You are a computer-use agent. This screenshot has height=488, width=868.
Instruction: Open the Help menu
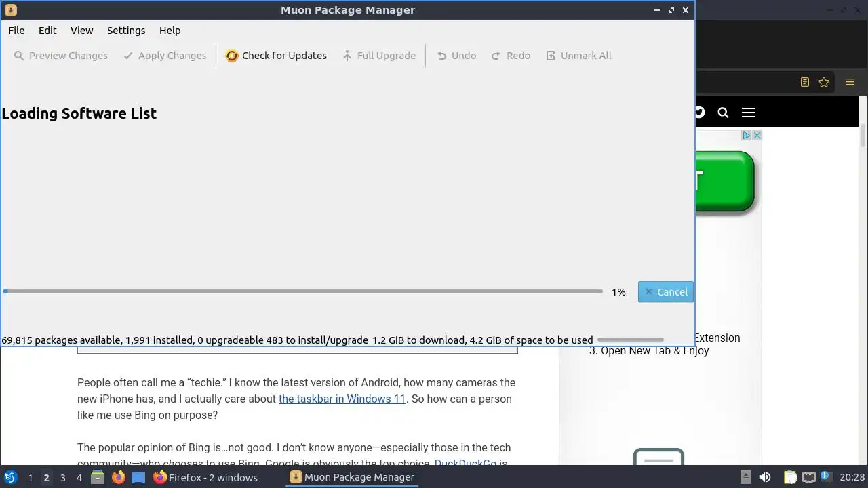click(x=170, y=30)
